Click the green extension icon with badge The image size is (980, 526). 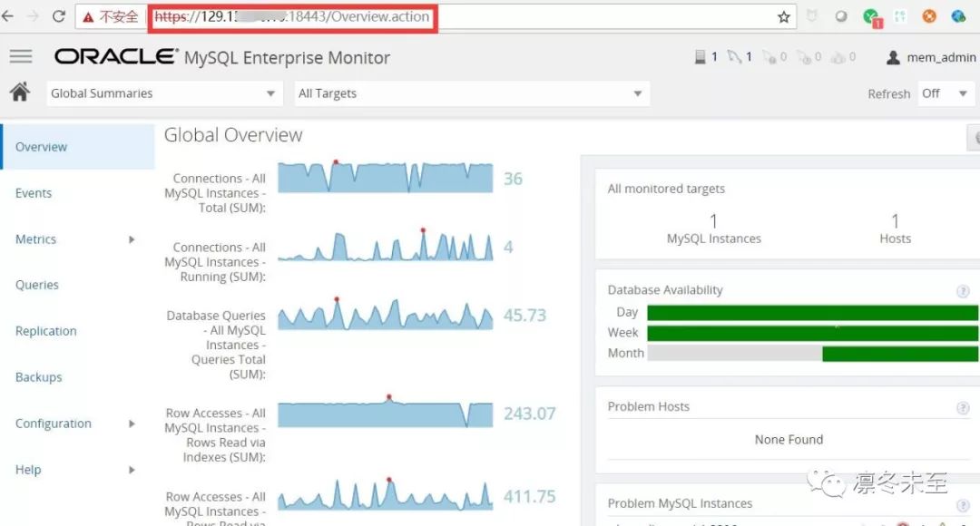872,17
